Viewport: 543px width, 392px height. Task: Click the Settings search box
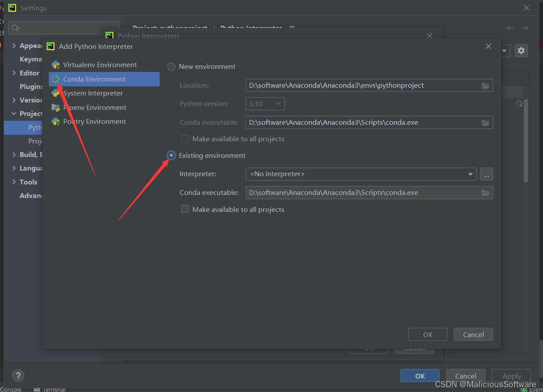[x=64, y=28]
